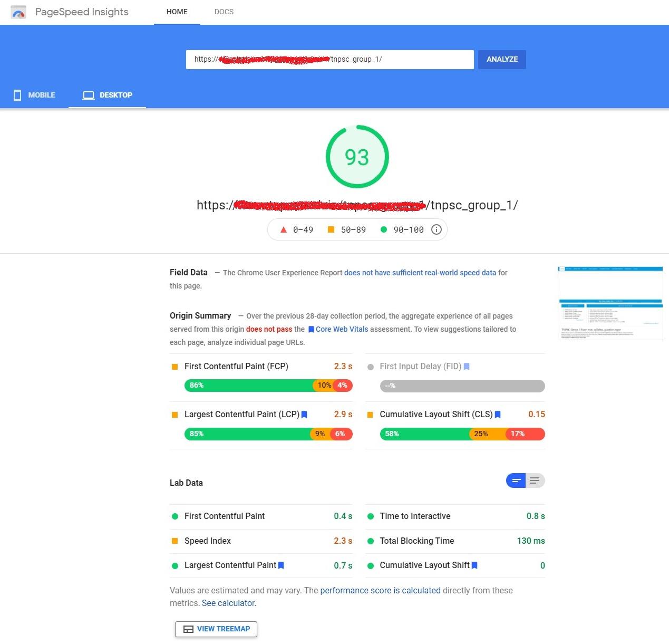The width and height of the screenshot is (669, 644).
Task: Switch to the DOCS tab
Action: 224,12
